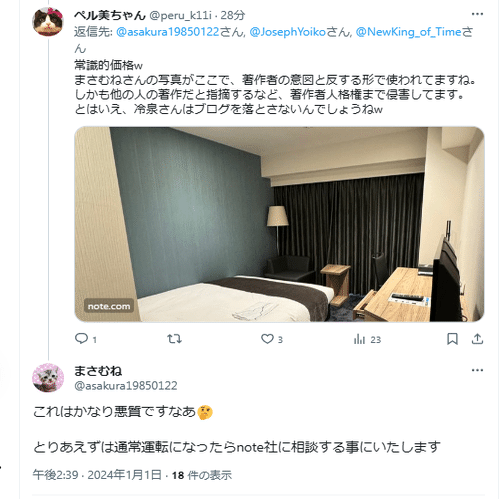
Task: Click the 28分 timestamp of the reply
Action: [x=233, y=15]
